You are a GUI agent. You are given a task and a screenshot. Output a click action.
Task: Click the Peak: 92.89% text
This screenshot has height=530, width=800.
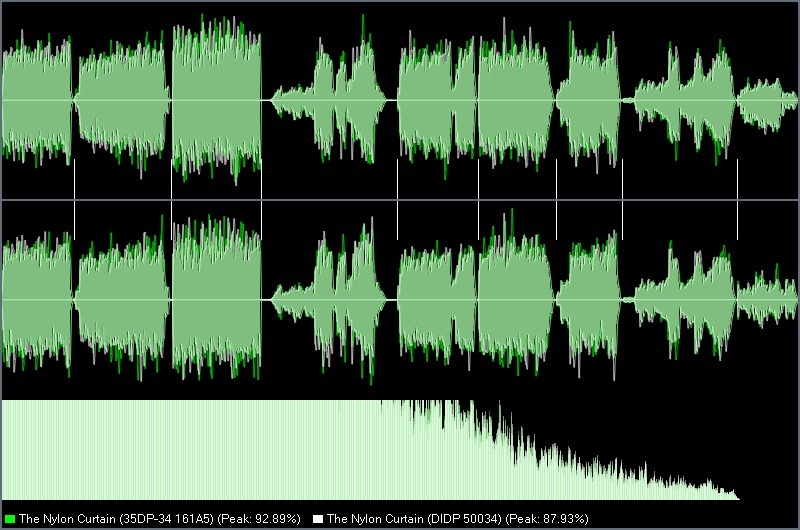click(259, 519)
